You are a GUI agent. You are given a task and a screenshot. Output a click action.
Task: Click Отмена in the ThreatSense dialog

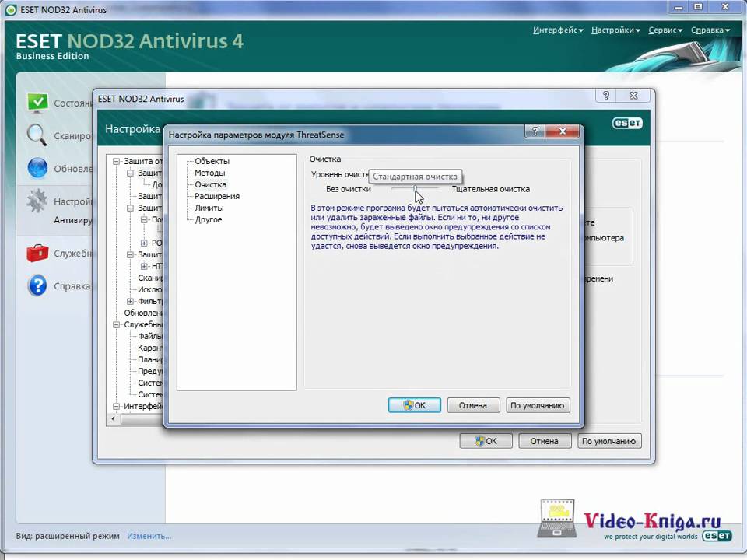(x=473, y=405)
